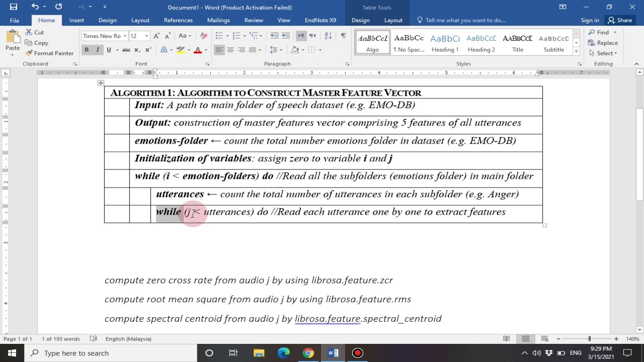The height and width of the screenshot is (362, 644).
Task: Toggle right-to-left text direction
Action: [x=312, y=36]
